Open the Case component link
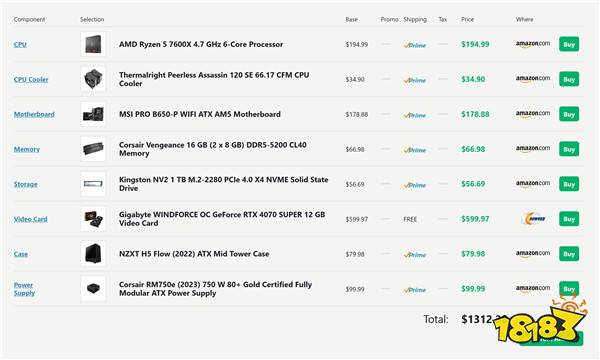This screenshot has width=600, height=360. 21,254
